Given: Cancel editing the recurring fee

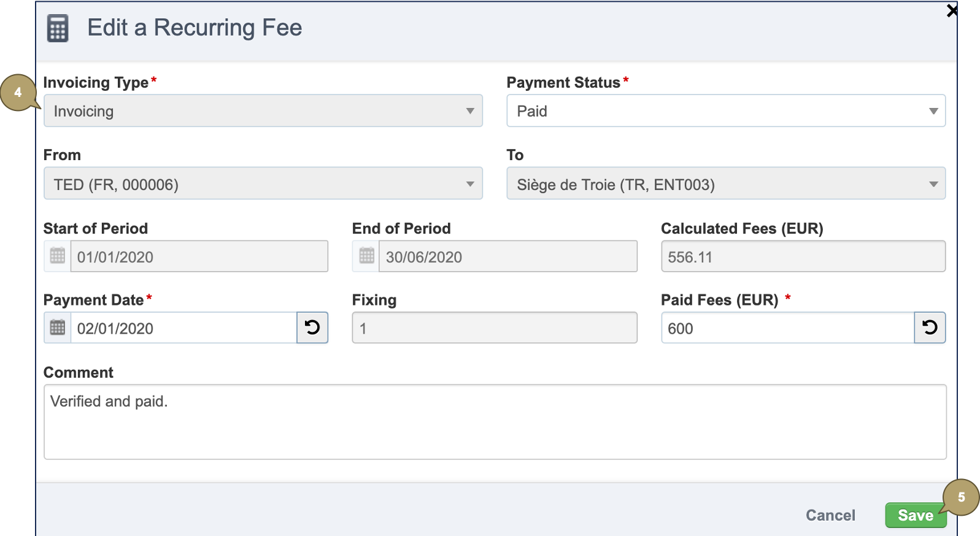Looking at the screenshot, I should [x=830, y=515].
